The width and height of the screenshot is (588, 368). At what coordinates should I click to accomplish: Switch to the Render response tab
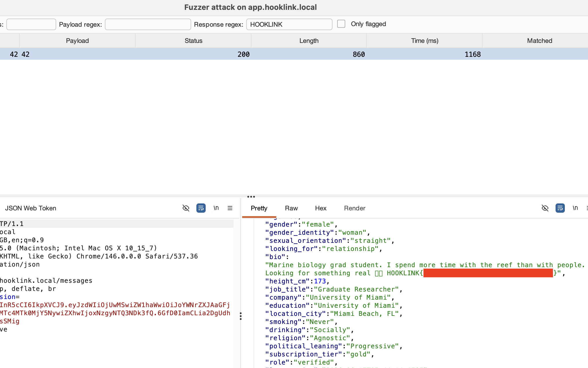[355, 208]
